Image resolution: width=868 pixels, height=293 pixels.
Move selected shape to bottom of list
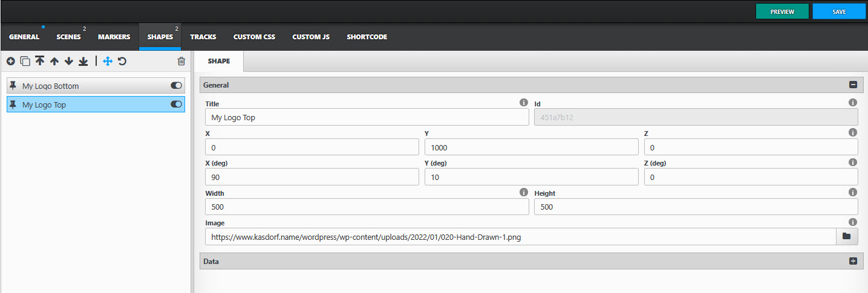click(83, 61)
